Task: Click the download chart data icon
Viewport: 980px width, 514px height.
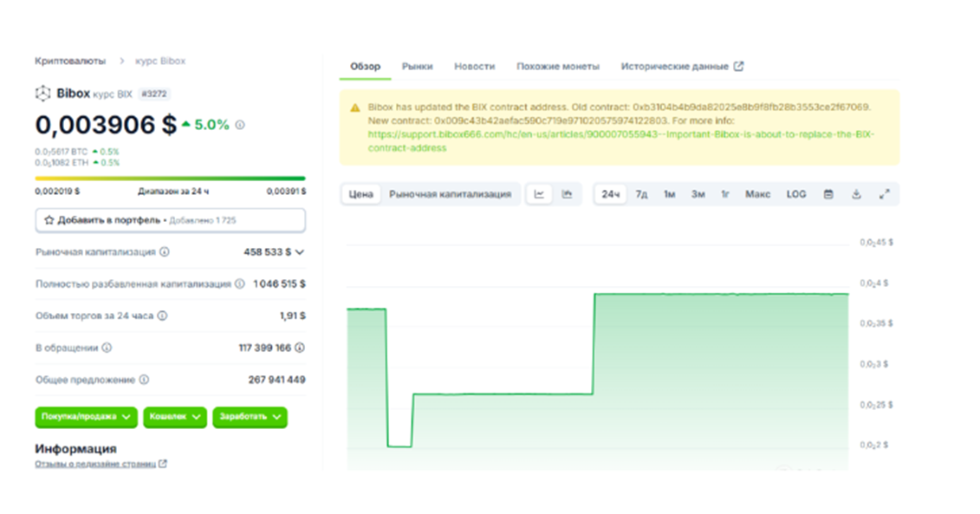Action: (x=856, y=194)
